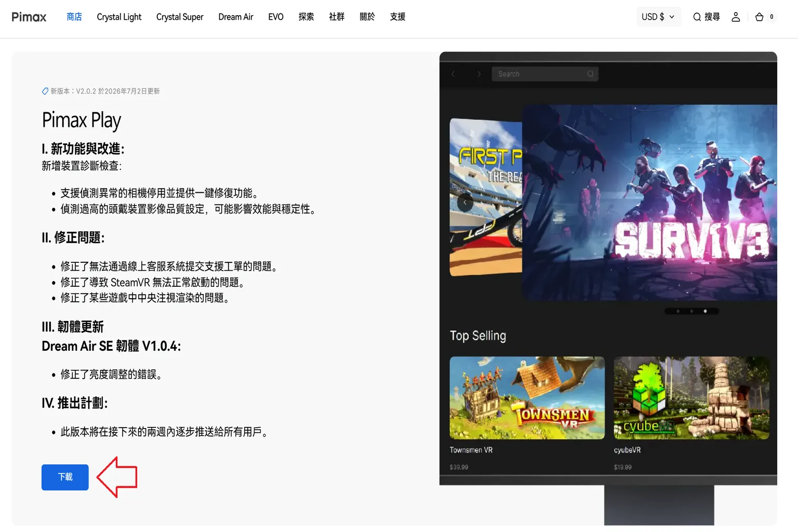Click the back arrow in Pimax Play window
This screenshot has width=798, height=532.
[453, 74]
